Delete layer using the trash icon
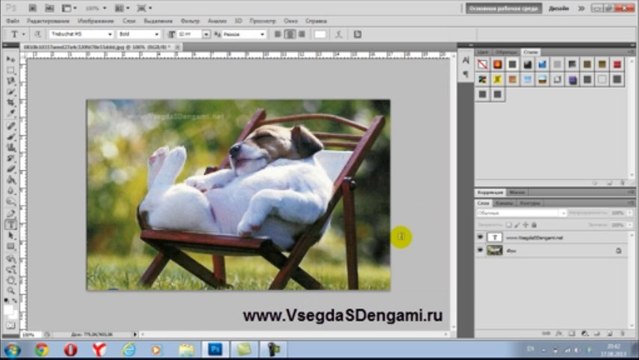Image resolution: width=639 pixels, height=360 pixels. 622,333
